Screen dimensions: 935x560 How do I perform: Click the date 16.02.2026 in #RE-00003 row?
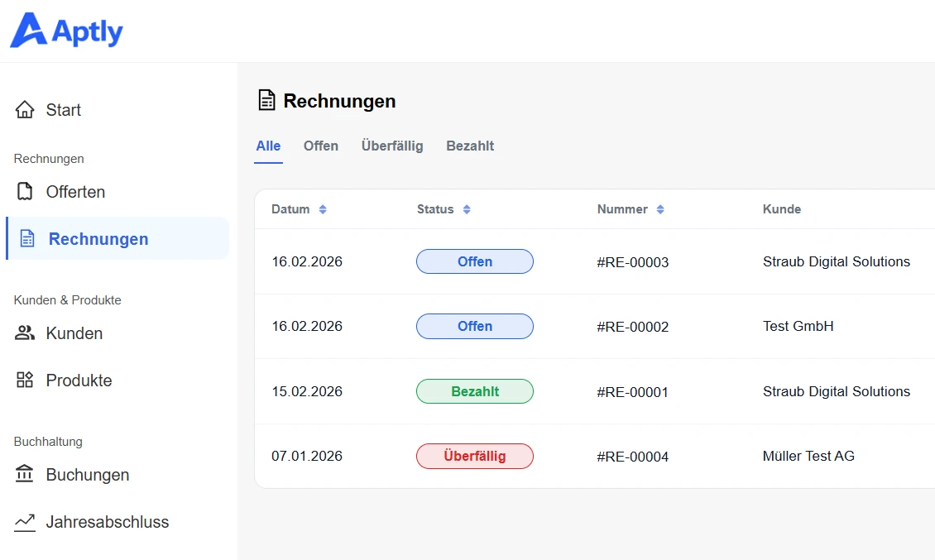[x=307, y=261]
